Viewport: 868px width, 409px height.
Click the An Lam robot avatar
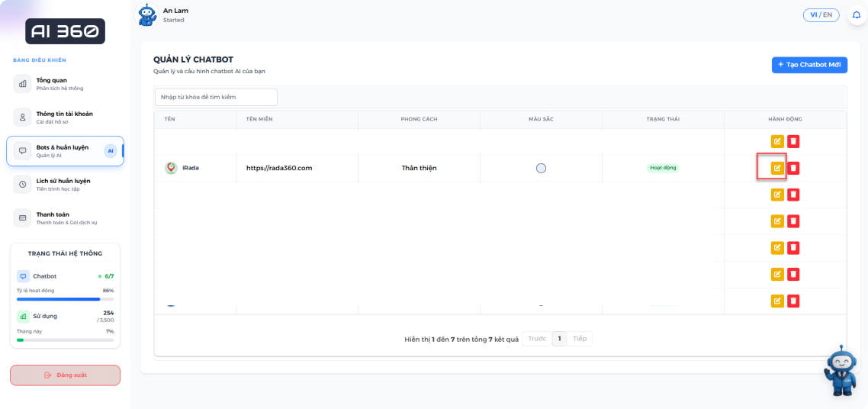click(147, 14)
